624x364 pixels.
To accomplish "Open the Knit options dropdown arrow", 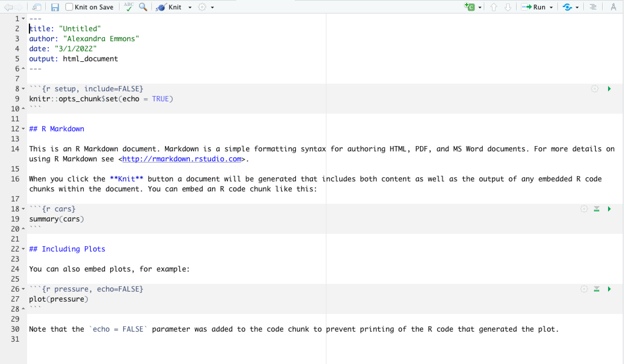I will tap(190, 7).
